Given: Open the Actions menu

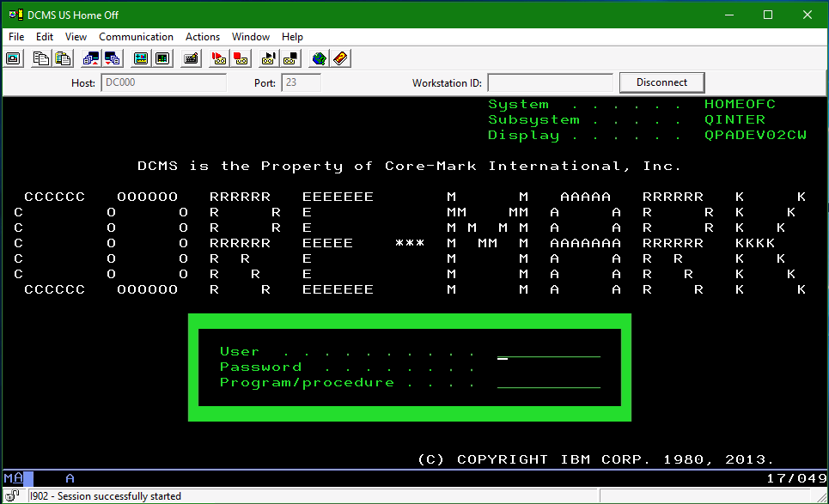Looking at the screenshot, I should [203, 36].
